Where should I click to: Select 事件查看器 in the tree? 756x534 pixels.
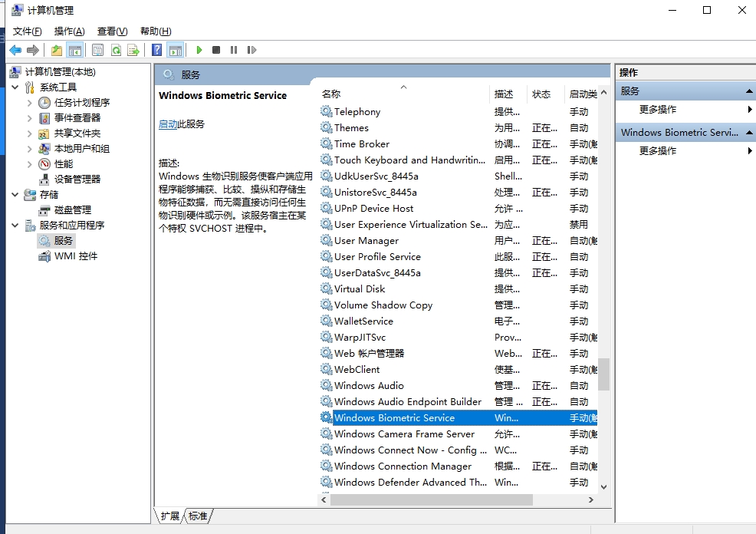coord(77,118)
